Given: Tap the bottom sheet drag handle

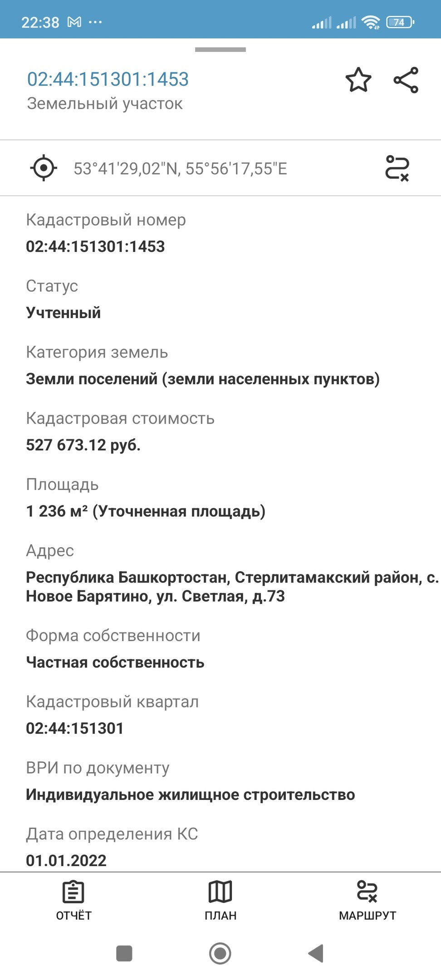Looking at the screenshot, I should (220, 49).
